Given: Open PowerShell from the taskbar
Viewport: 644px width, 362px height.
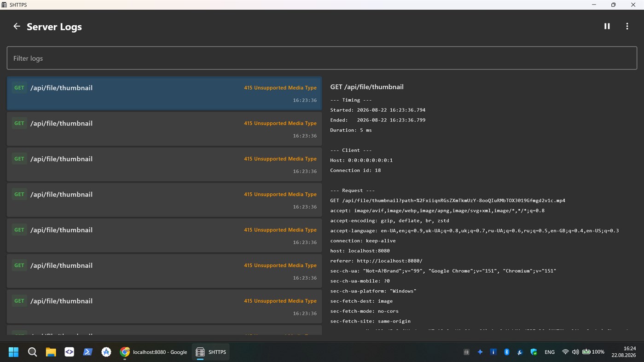Looking at the screenshot, I should 87,352.
